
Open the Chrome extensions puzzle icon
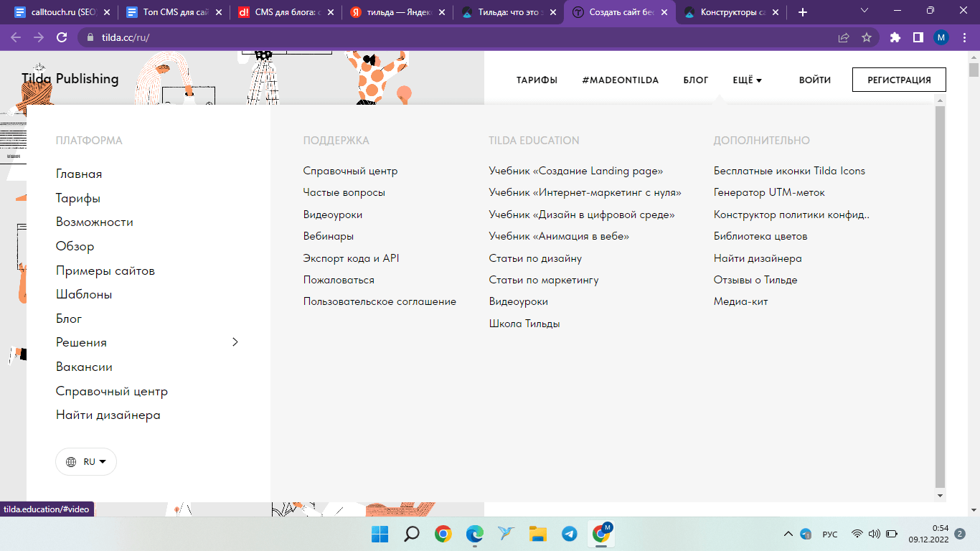[x=895, y=37]
